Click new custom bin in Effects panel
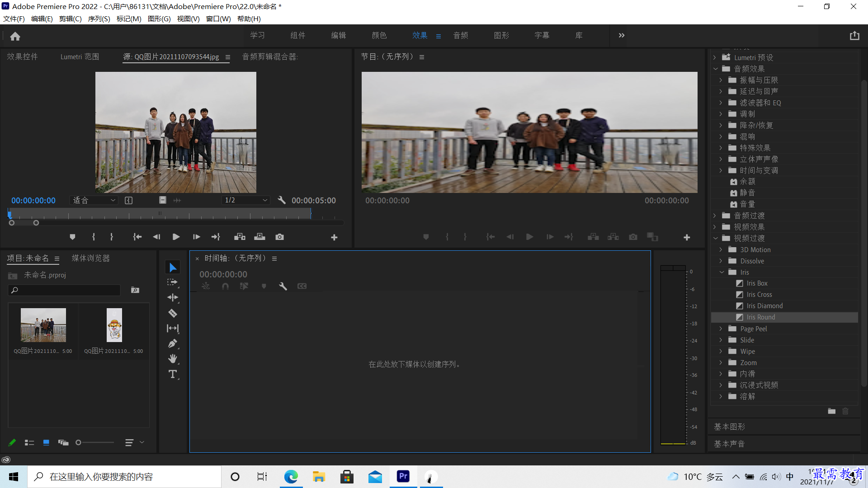 click(x=832, y=411)
